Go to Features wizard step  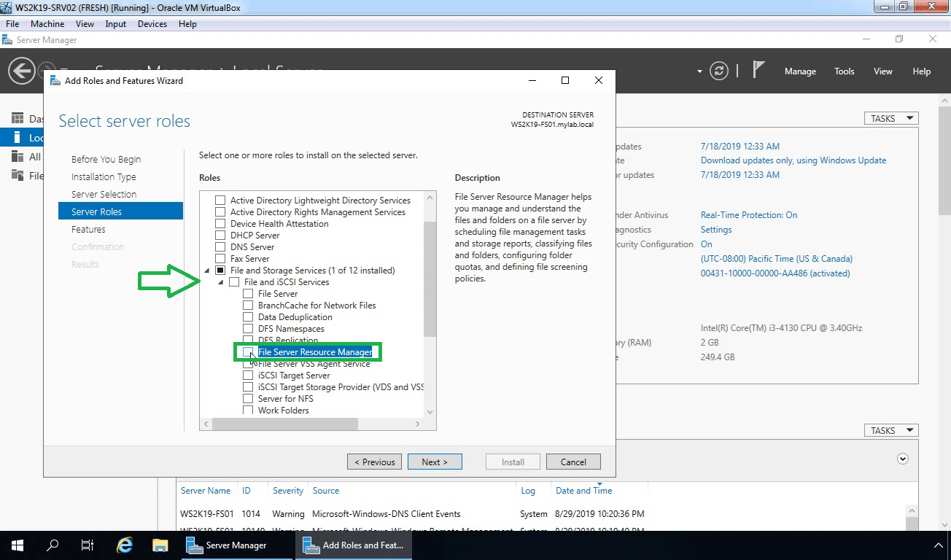88,229
